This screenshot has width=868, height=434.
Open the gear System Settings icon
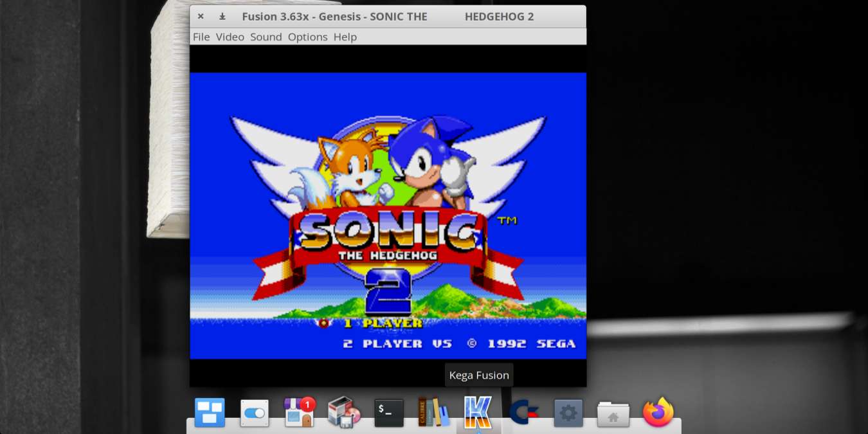point(568,413)
